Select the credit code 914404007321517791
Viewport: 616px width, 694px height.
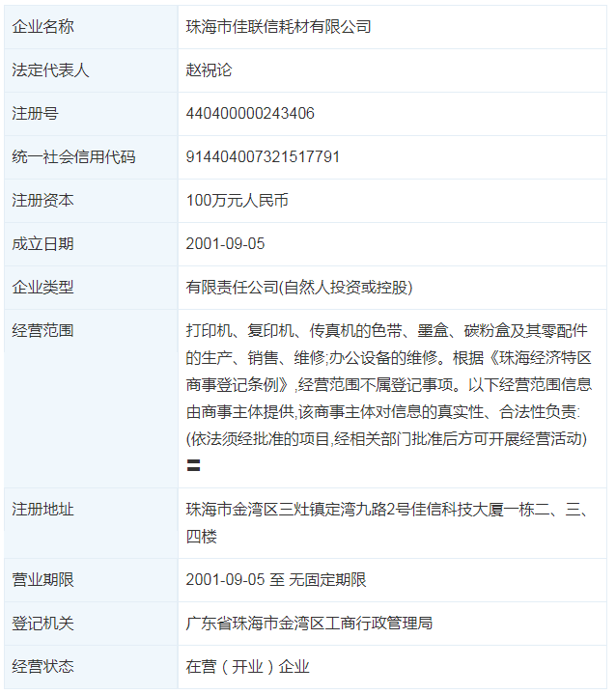tap(263, 157)
